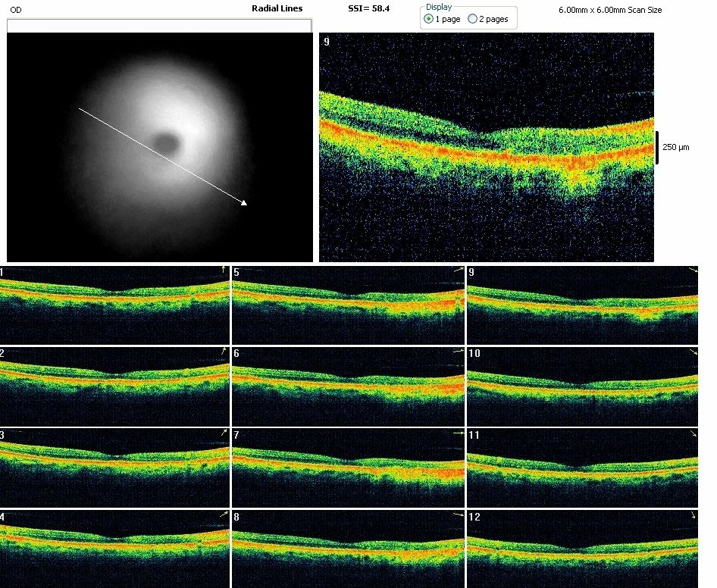Click the arrowhead of the white scan line
This screenshot has width=717, height=588.
coord(244,202)
